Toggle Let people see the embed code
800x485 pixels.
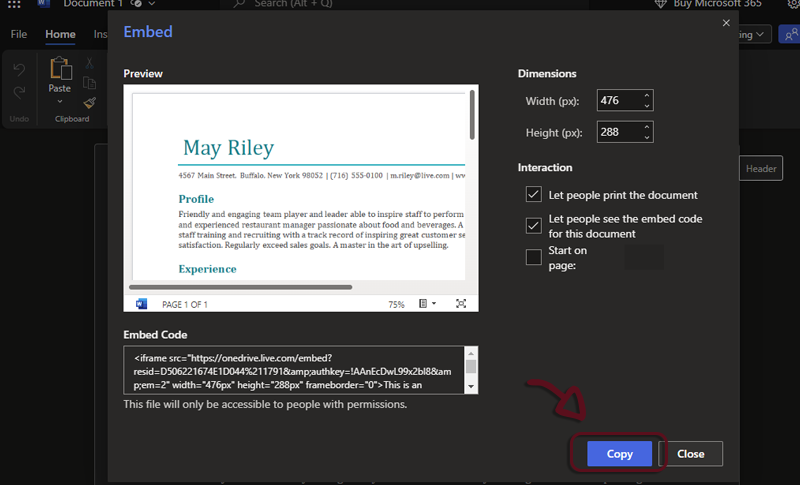coord(534,225)
